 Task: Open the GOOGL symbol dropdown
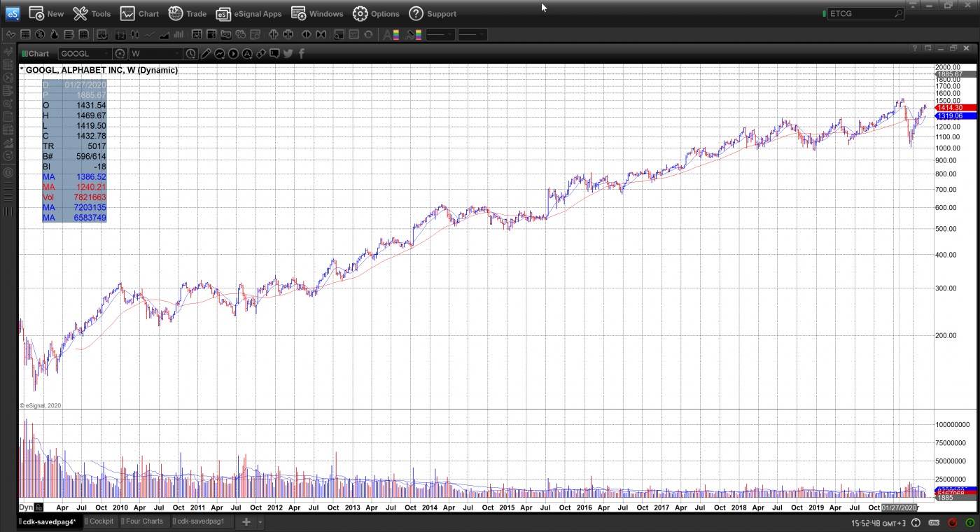(85, 53)
